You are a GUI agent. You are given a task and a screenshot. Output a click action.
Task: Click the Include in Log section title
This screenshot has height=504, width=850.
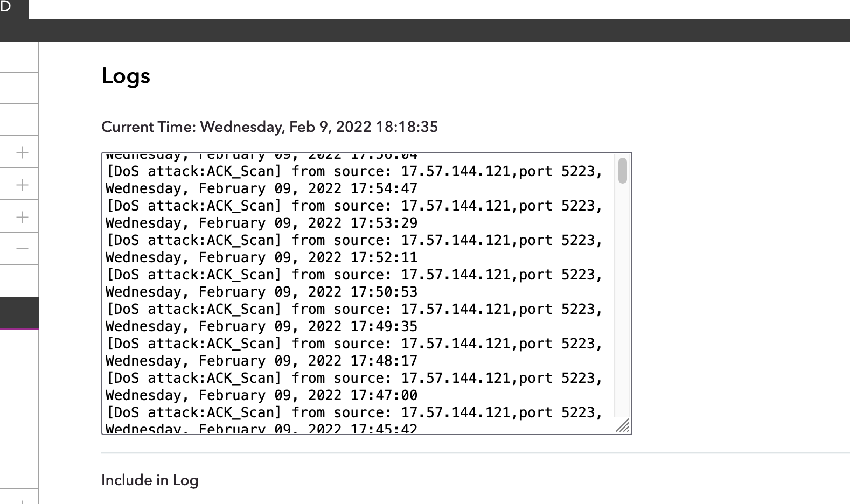point(150,480)
